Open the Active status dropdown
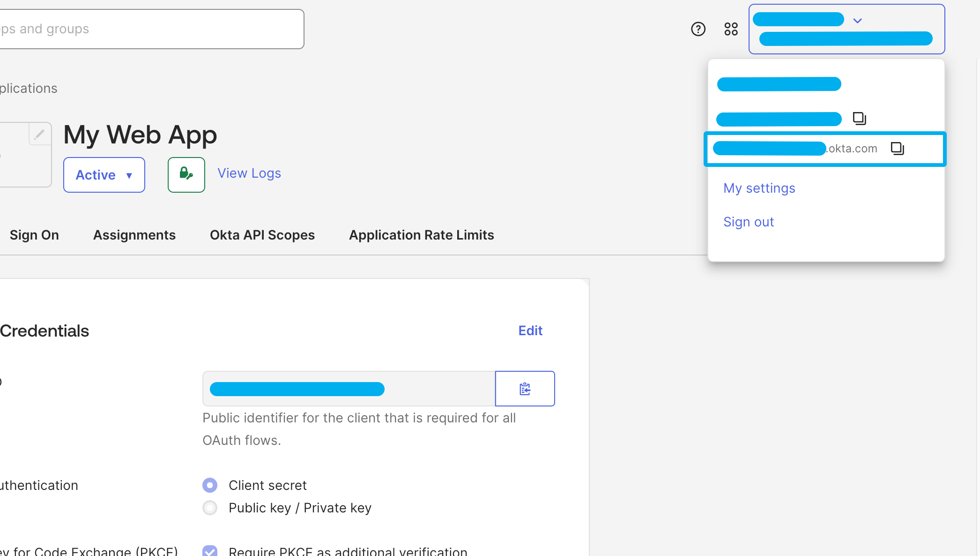 pyautogui.click(x=104, y=174)
